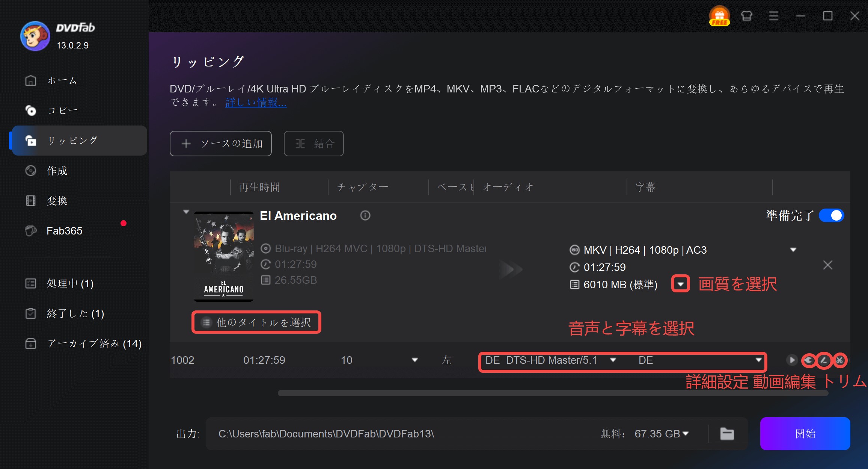This screenshot has height=469, width=868.
Task: Open Fab365 section
Action: coord(79,230)
